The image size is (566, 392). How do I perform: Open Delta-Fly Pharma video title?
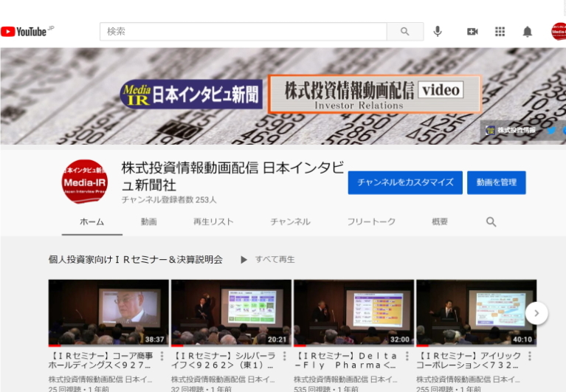346,360
